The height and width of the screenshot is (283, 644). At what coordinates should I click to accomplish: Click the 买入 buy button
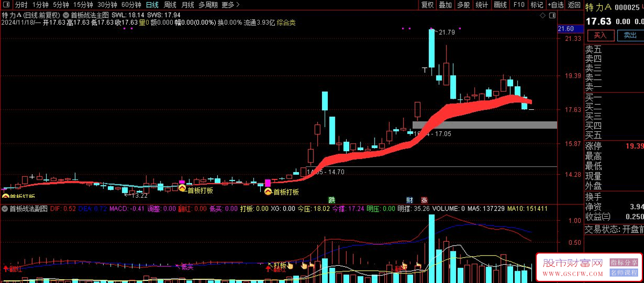coord(600,36)
